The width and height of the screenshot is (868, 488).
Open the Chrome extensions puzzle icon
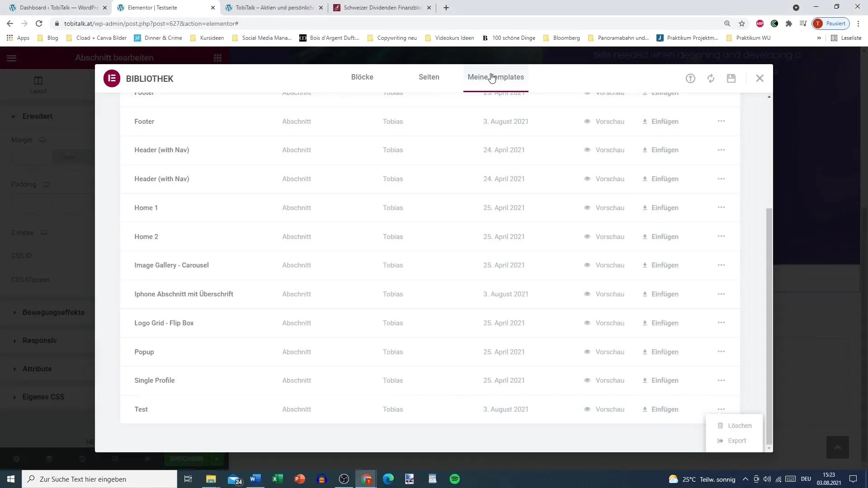coord(788,23)
